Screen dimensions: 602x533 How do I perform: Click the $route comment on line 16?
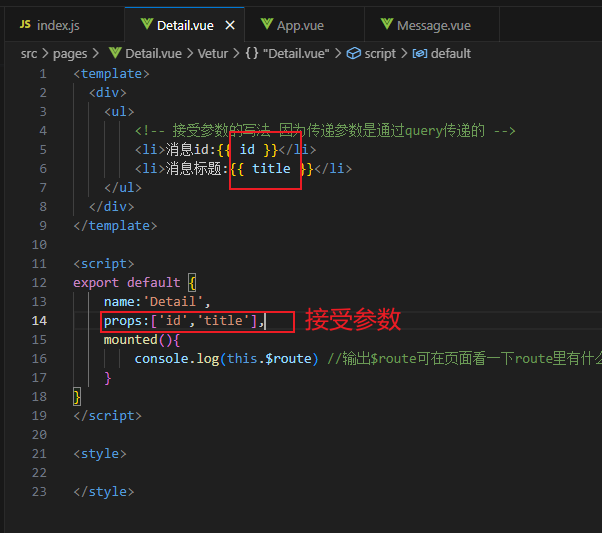pos(464,359)
